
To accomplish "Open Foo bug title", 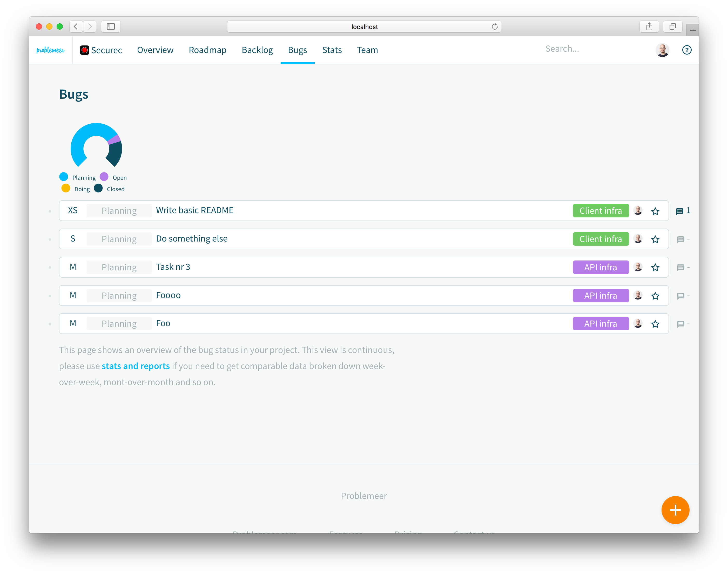I will pos(163,323).
